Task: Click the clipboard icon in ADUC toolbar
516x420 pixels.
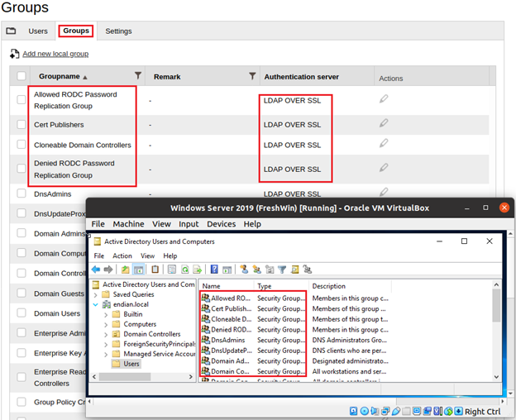Action: [x=155, y=270]
